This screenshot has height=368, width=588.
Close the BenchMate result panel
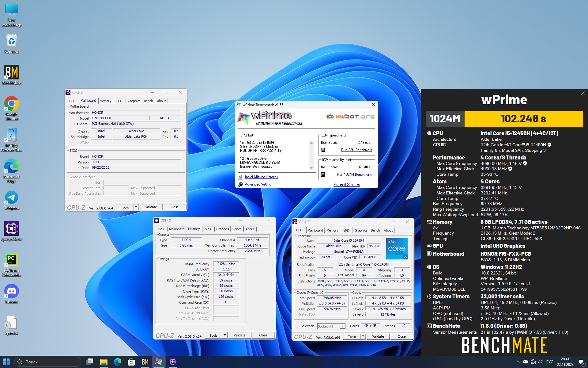[582, 94]
